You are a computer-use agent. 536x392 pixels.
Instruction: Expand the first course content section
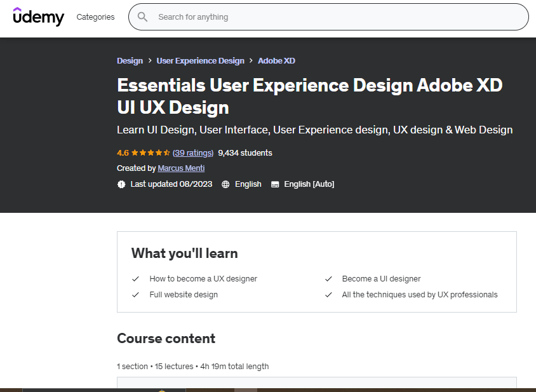[316, 382]
